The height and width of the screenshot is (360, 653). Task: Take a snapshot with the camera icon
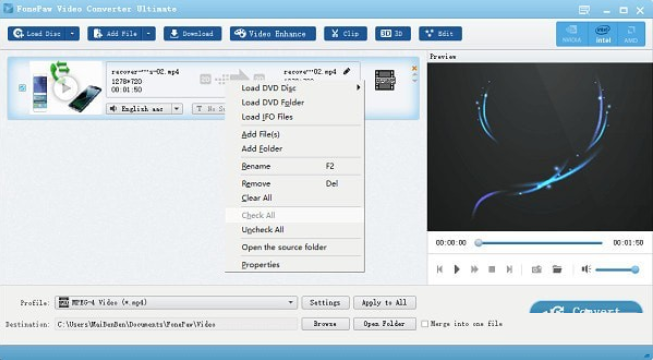pyautogui.click(x=536, y=270)
